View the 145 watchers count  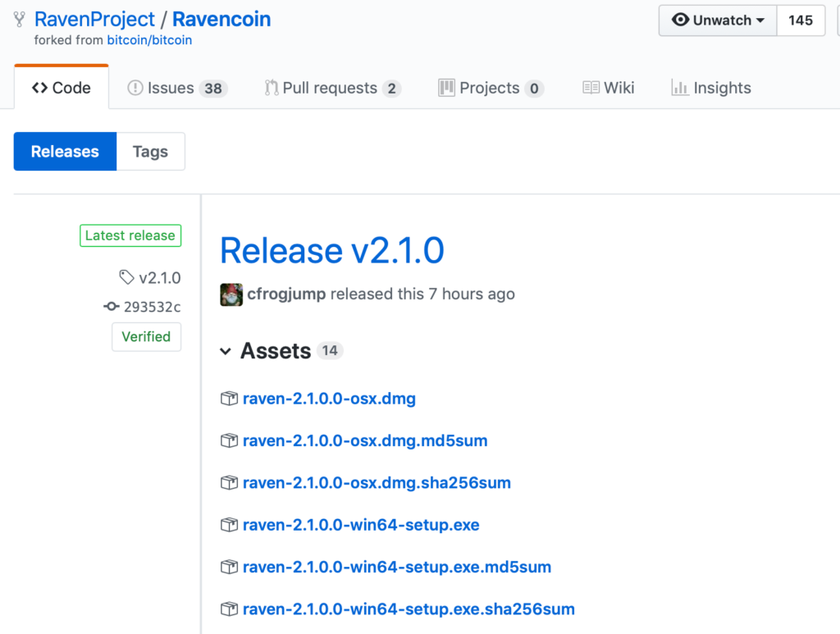[801, 21]
